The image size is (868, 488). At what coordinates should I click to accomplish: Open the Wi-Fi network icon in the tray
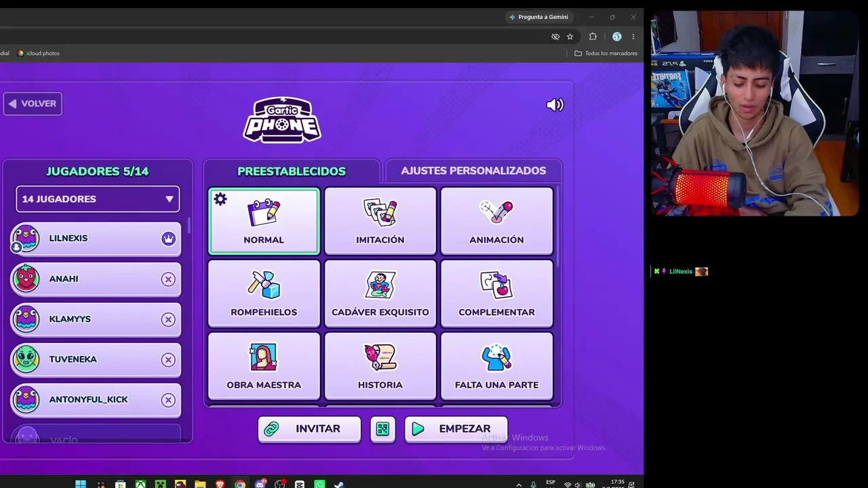point(568,485)
